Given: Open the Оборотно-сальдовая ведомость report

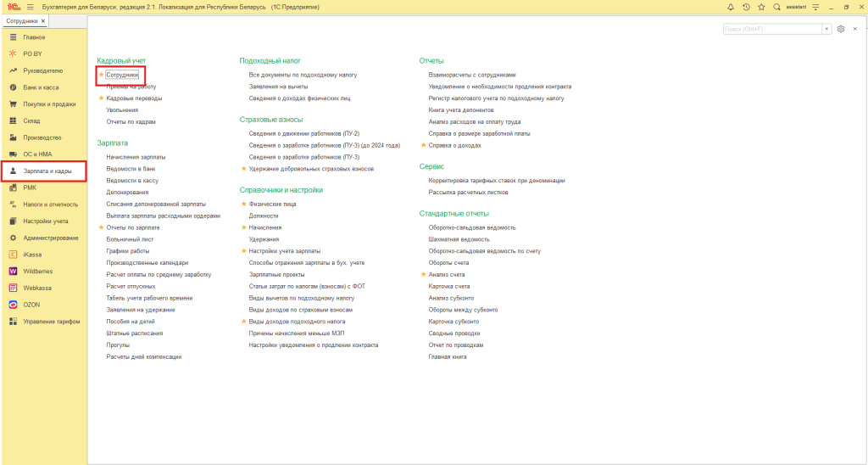Looking at the screenshot, I should (471, 227).
